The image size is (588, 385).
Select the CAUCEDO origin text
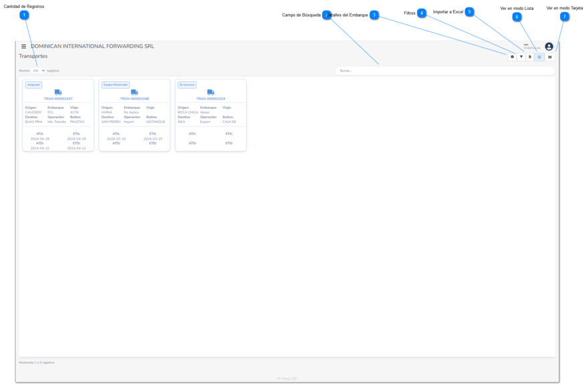coord(33,112)
